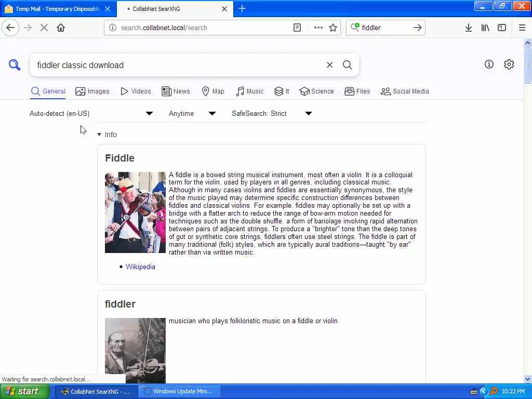Click the fiddler infobox heading
Viewport: 532px width, 399px height.
pos(120,303)
